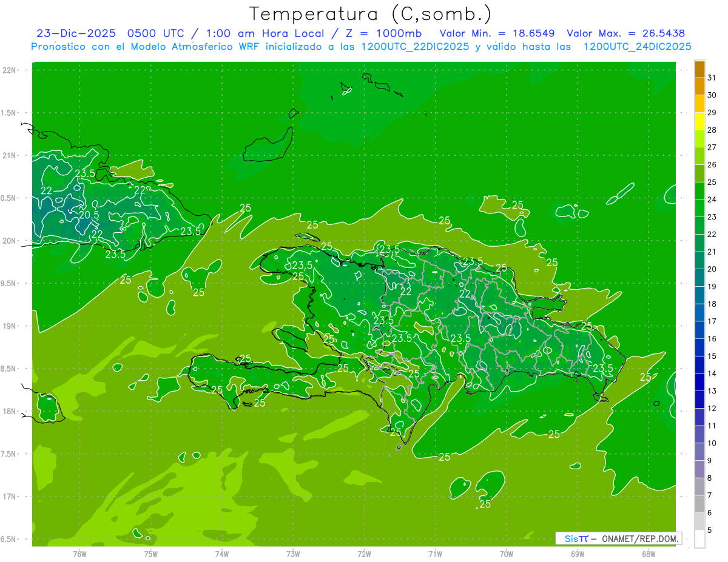Select the 'Z = 1000mb' level text
Image resolution: width=728 pixels, height=562 pixels.
tap(384, 33)
